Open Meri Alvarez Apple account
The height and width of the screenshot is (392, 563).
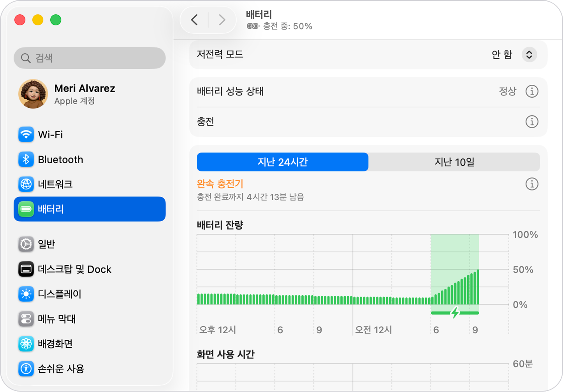pos(90,94)
